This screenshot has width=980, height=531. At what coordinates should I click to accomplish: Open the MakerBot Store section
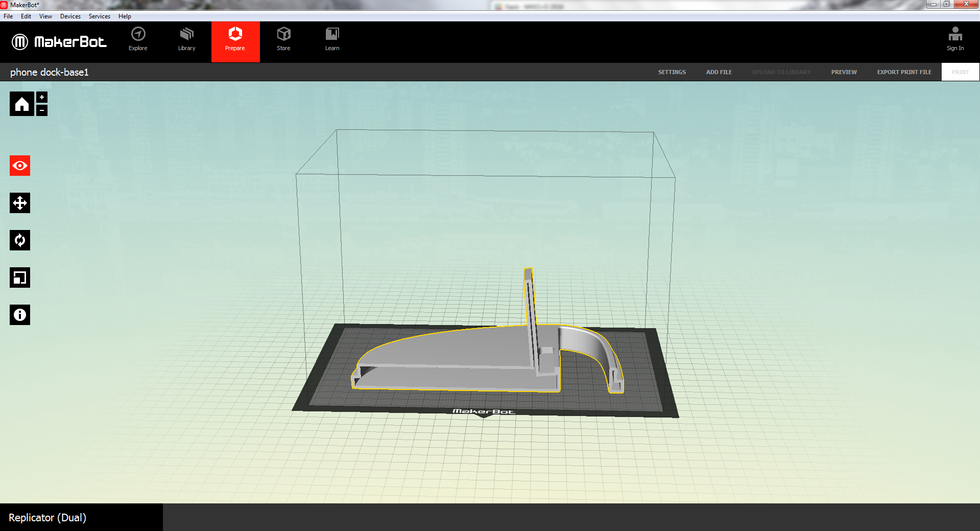click(x=283, y=40)
